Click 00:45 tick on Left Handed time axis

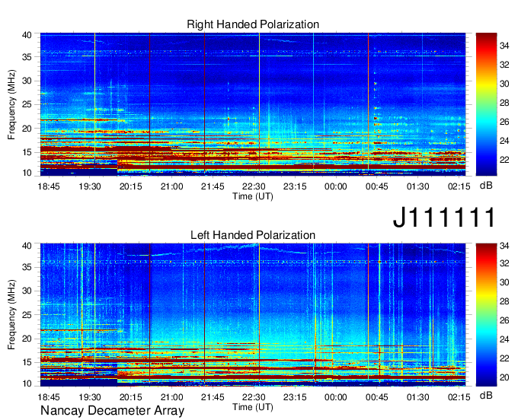click(376, 397)
